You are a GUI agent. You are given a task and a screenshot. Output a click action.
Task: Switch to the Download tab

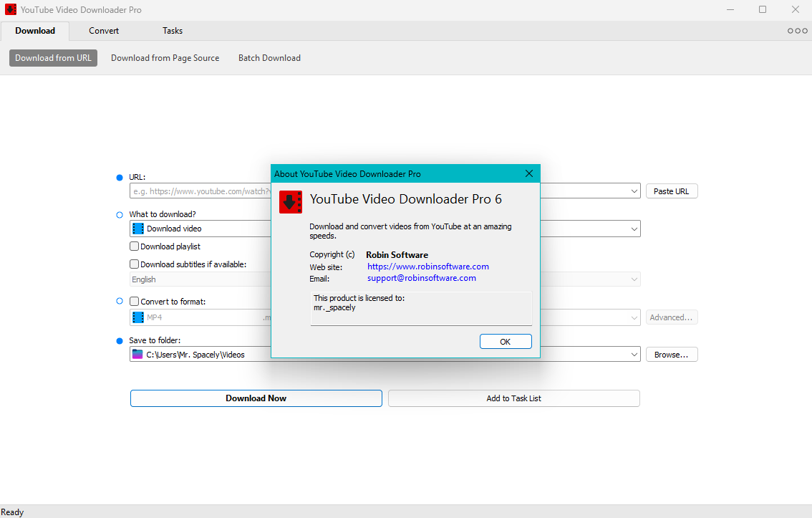[35, 31]
